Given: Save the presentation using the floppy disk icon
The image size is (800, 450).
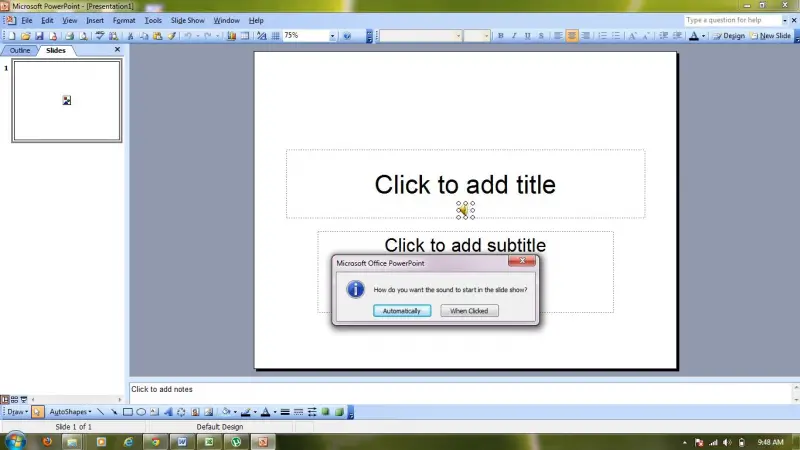Looking at the screenshot, I should pos(39,36).
